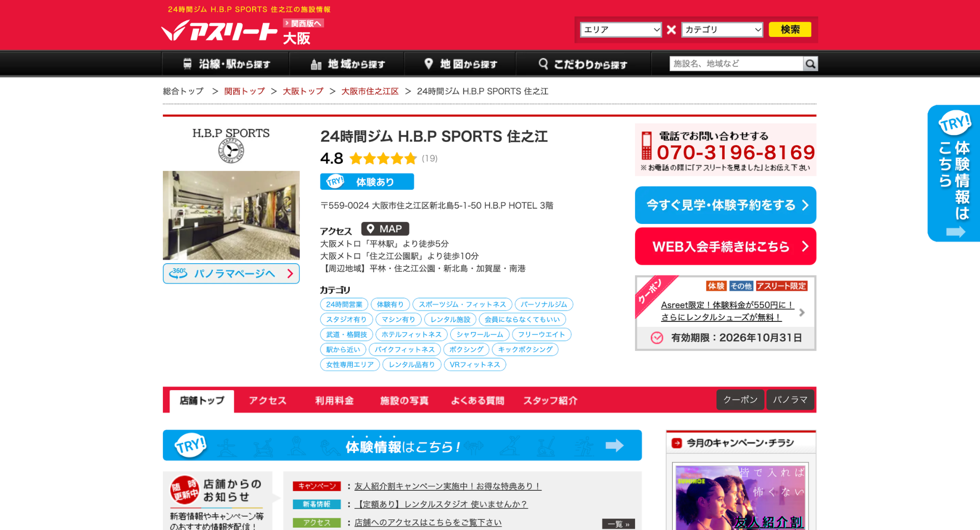Open 地域から探す menu

click(347, 64)
